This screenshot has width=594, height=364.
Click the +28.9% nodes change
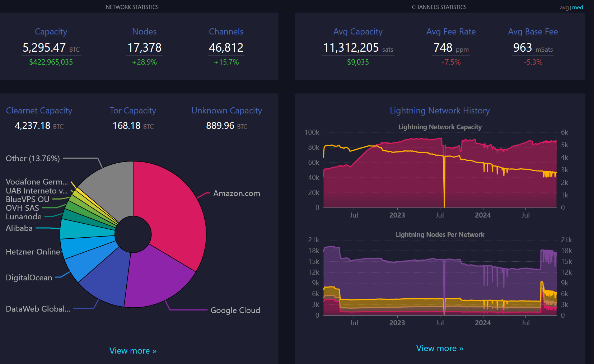[x=144, y=62]
